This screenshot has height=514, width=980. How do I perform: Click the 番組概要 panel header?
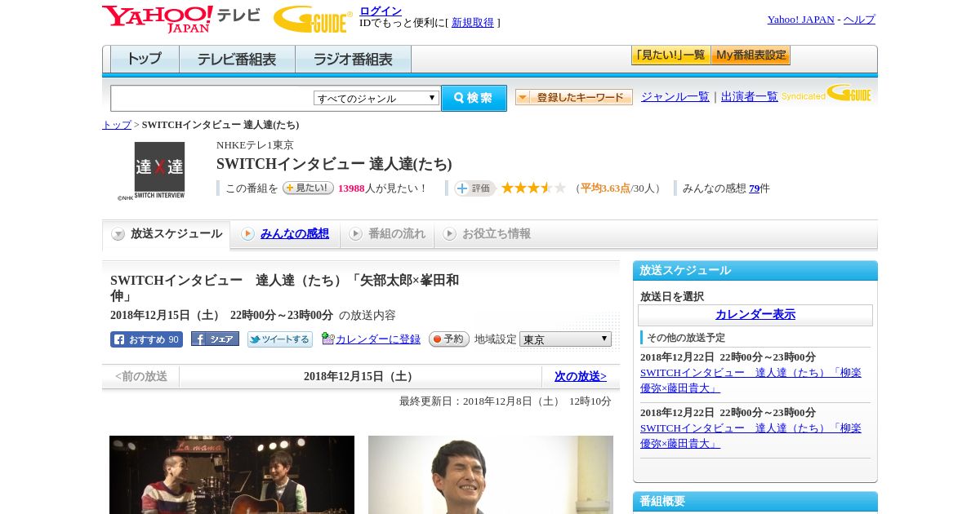point(755,502)
